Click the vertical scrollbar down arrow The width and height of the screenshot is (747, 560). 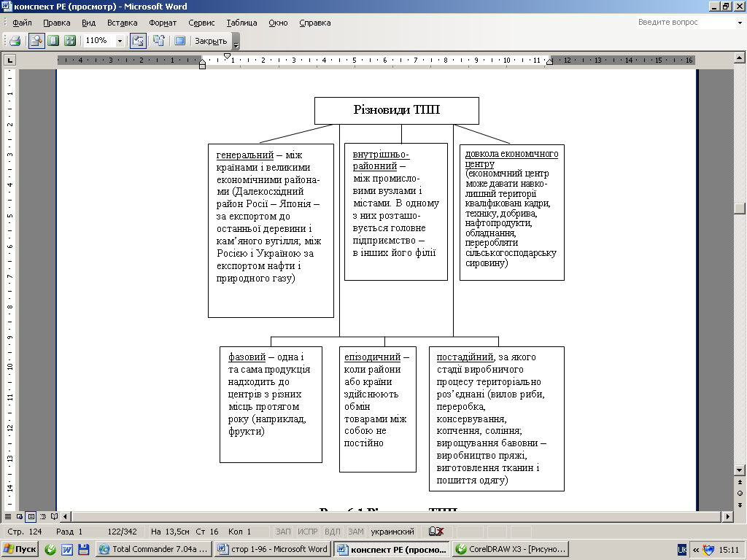(x=740, y=470)
